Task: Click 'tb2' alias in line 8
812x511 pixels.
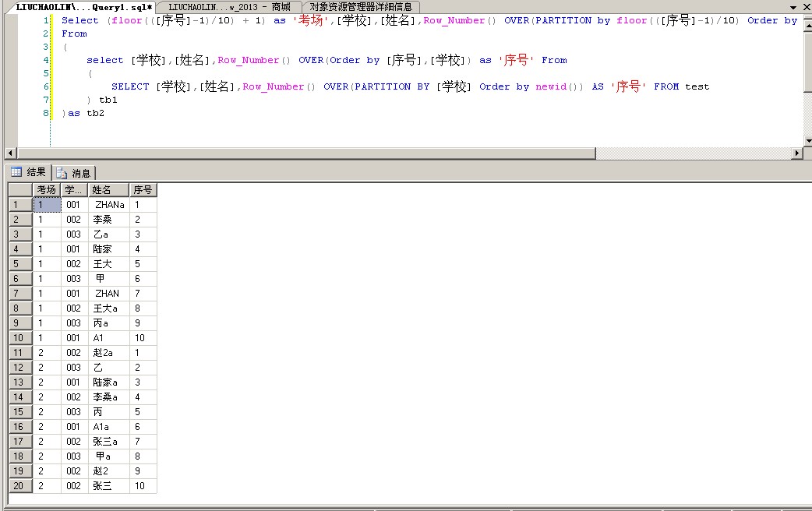Action: pyautogui.click(x=95, y=113)
